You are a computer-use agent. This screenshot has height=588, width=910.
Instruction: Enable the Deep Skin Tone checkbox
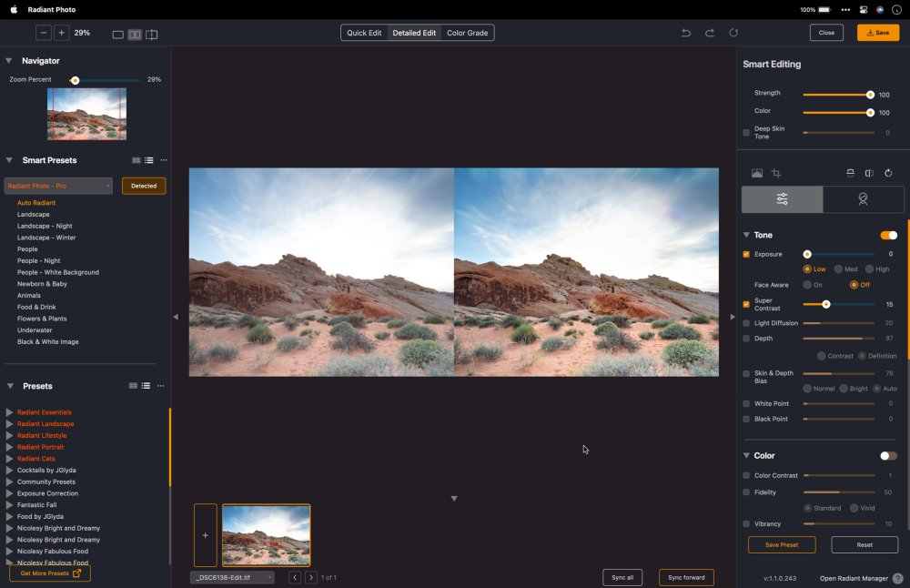click(x=746, y=133)
